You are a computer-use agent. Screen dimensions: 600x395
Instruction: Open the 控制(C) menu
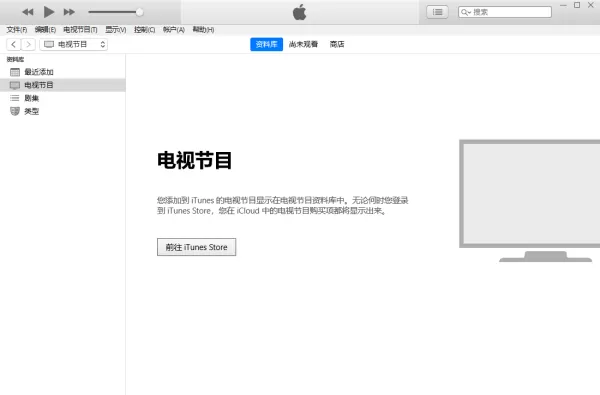[x=145, y=29]
